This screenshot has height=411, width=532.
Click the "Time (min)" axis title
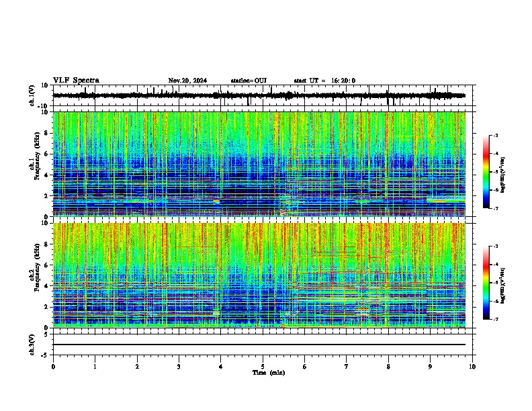coord(269,373)
